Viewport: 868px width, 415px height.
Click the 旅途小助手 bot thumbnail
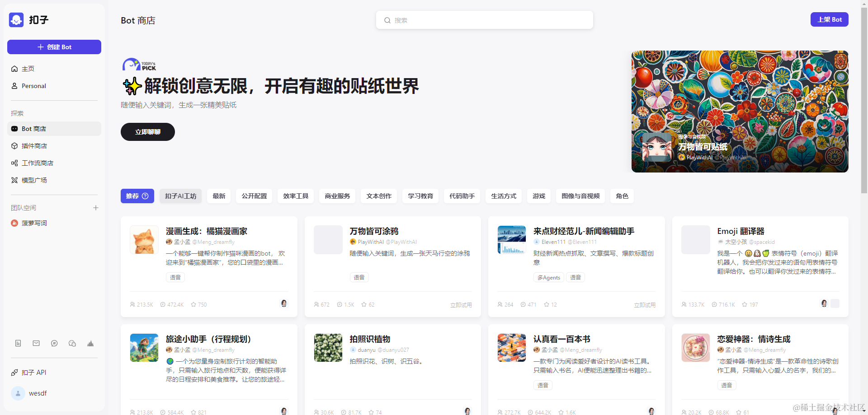tap(144, 348)
